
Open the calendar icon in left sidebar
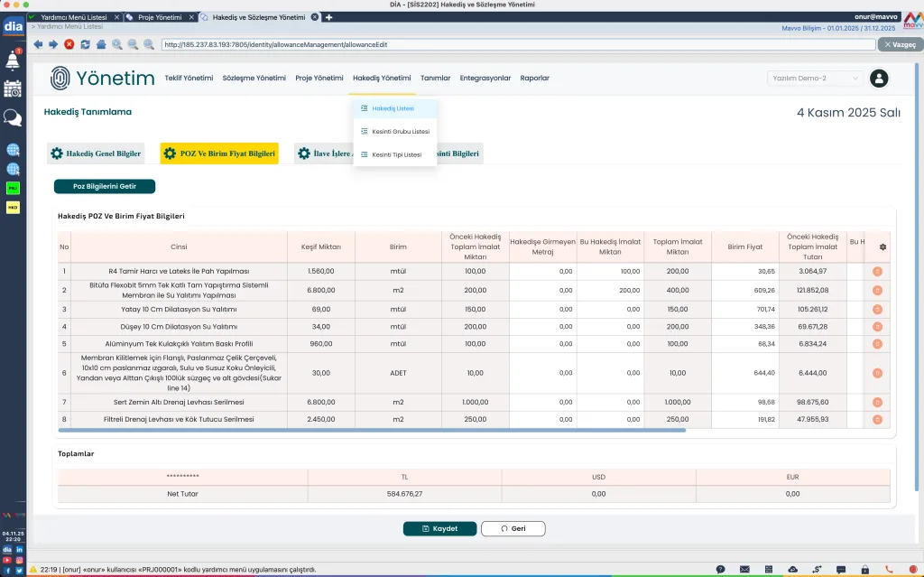coord(13,88)
